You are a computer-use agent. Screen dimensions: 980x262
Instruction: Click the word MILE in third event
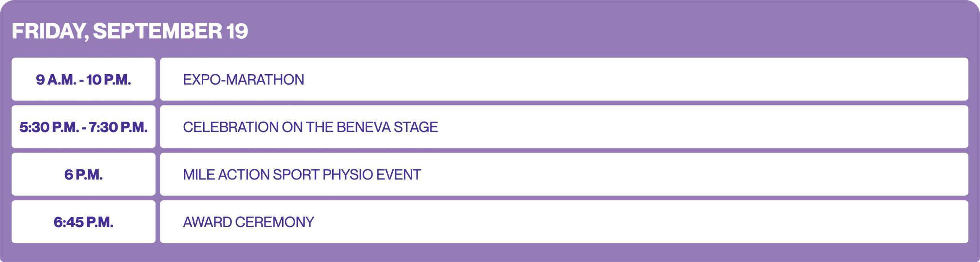(x=199, y=174)
